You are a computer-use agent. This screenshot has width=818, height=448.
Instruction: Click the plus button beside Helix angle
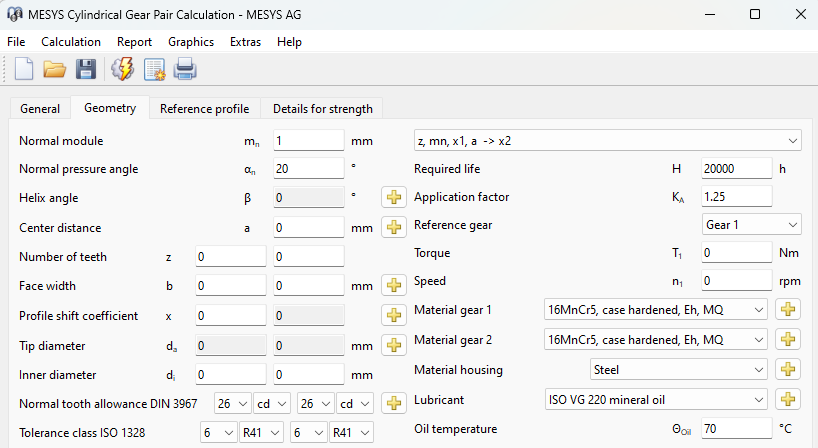pyautogui.click(x=394, y=198)
